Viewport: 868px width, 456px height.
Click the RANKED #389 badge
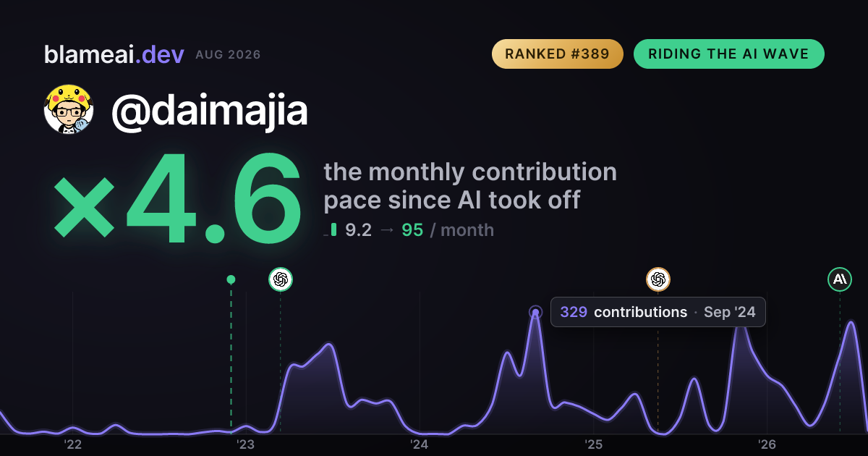click(557, 54)
